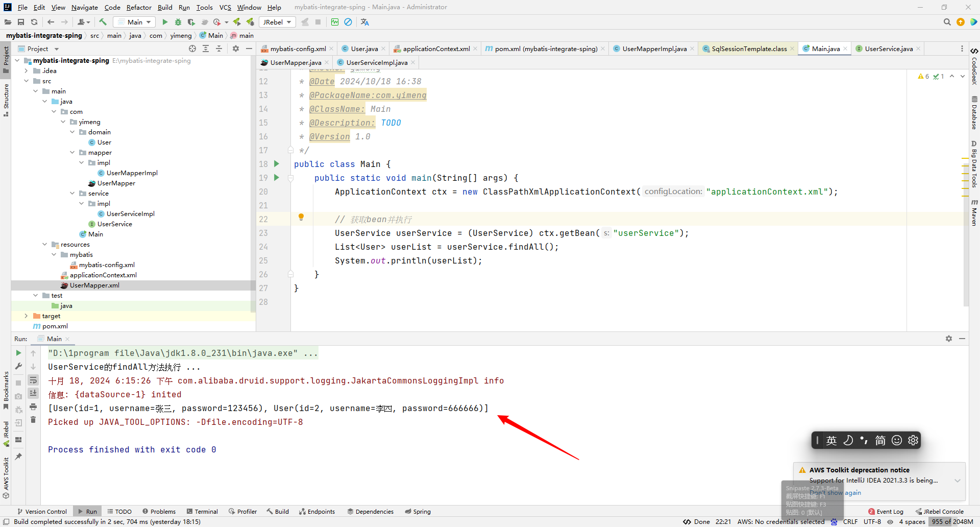Click the camera dump threads icon

(x=18, y=396)
